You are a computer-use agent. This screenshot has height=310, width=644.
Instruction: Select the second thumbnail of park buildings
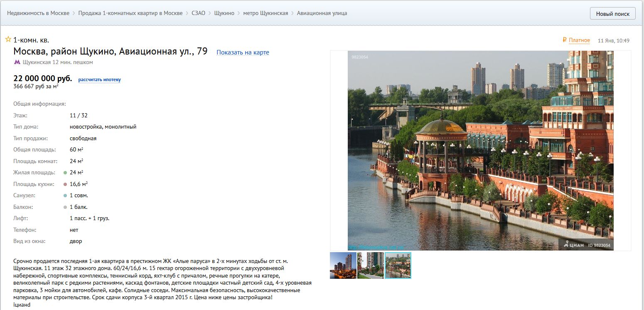(371, 265)
